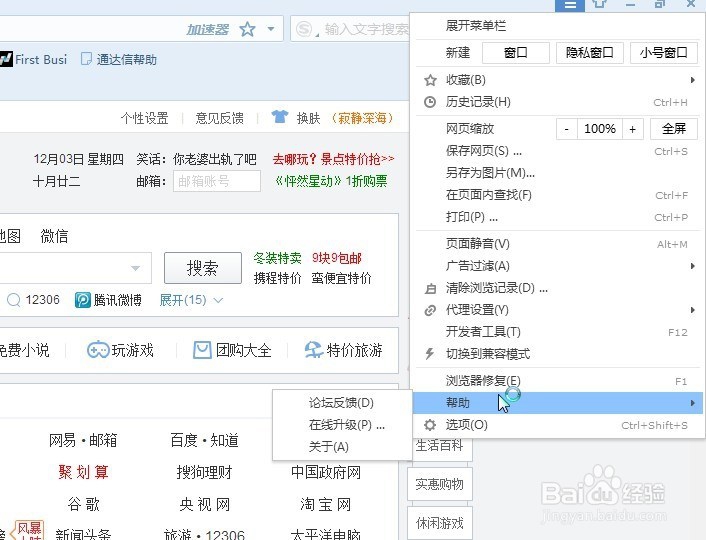Open 携程特价 link
Image resolution: width=706 pixels, height=540 pixels.
point(277,278)
